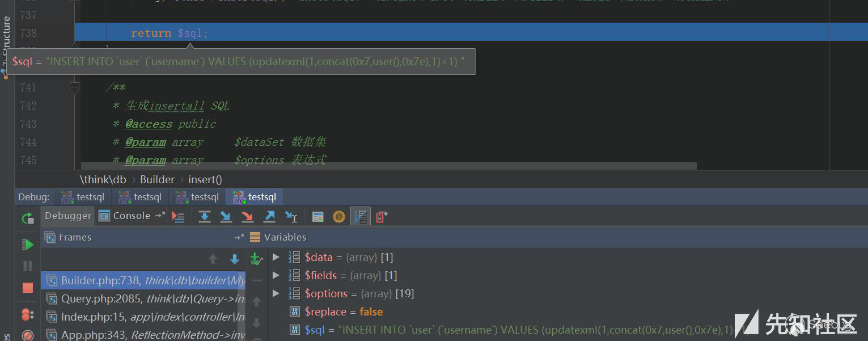Click the Step Into icon
868x341 pixels.
point(226,216)
